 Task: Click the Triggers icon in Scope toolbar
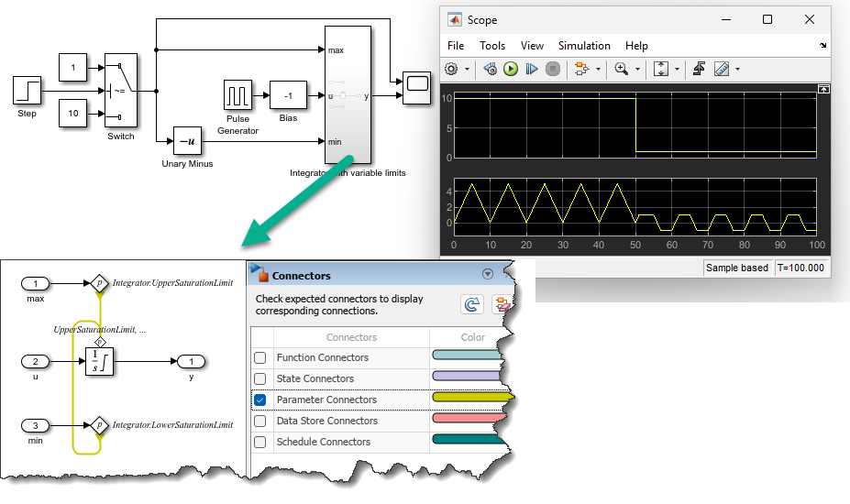pyautogui.click(x=699, y=69)
